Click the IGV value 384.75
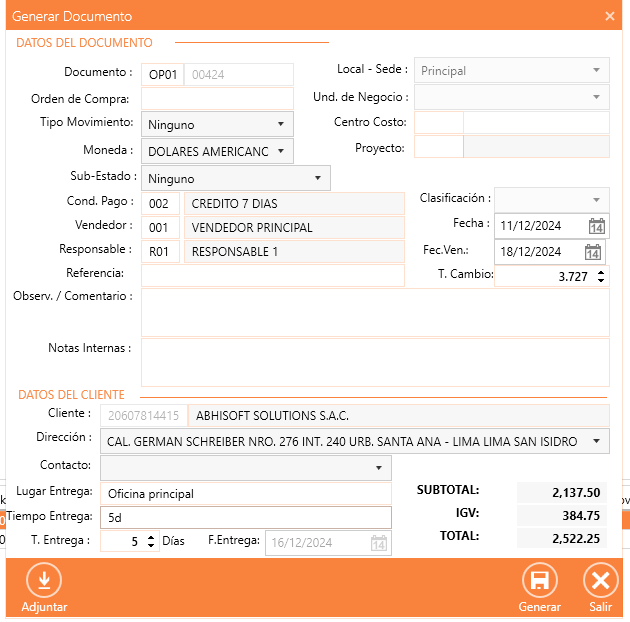The width and height of the screenshot is (630, 622). pos(562,515)
